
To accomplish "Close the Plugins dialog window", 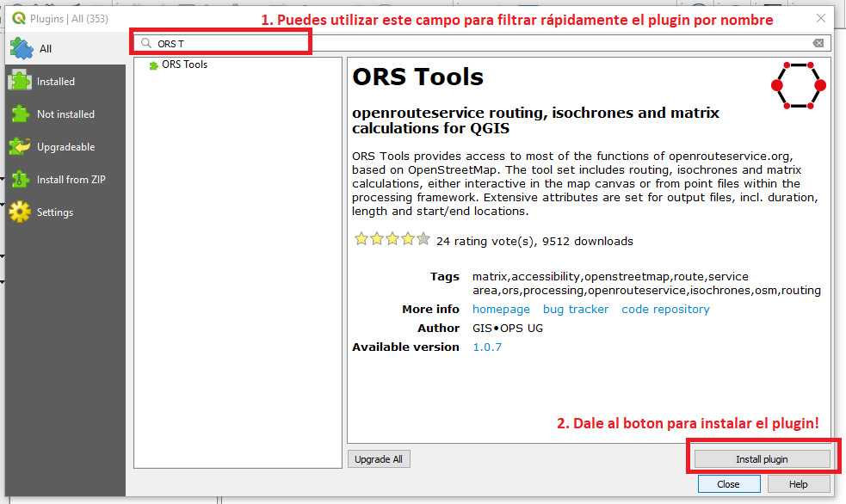I will tap(821, 18).
